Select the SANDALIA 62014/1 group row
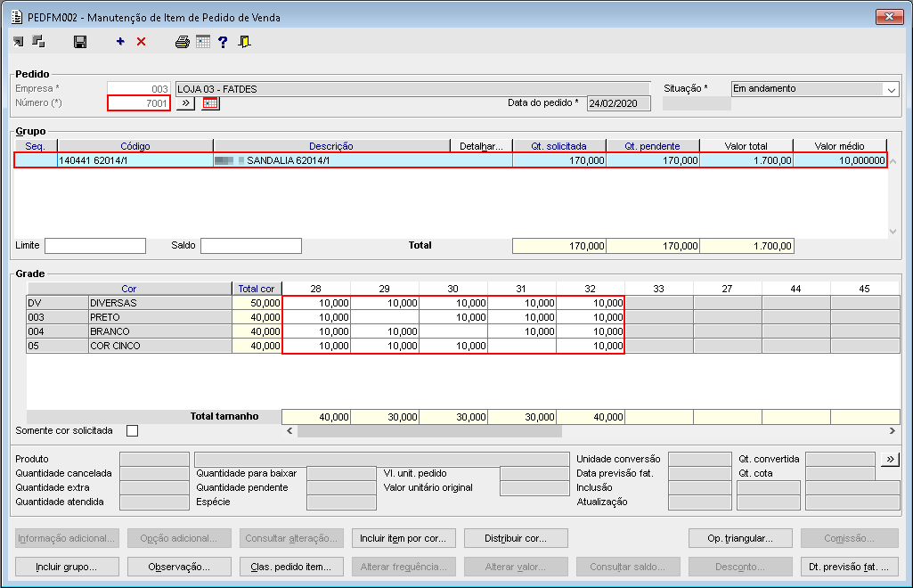 point(450,160)
